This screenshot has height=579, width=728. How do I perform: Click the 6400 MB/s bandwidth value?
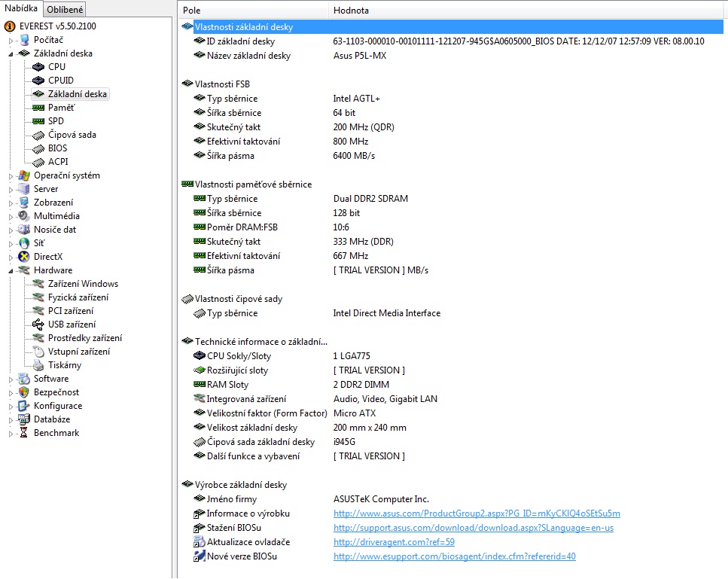click(354, 156)
